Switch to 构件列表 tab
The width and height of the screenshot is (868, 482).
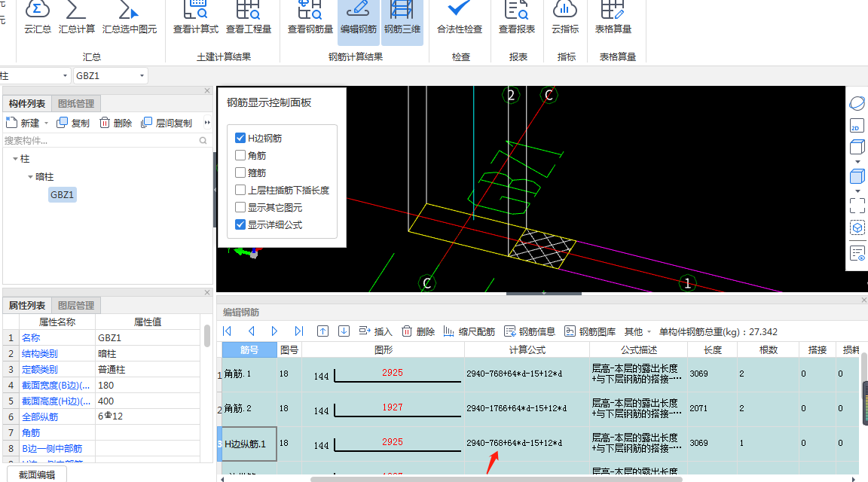point(26,103)
